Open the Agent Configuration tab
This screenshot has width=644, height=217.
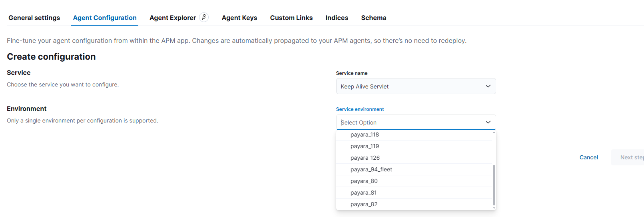point(105,18)
